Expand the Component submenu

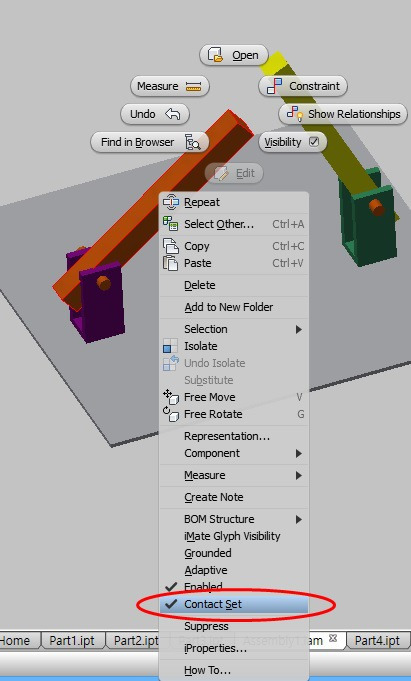[234, 453]
